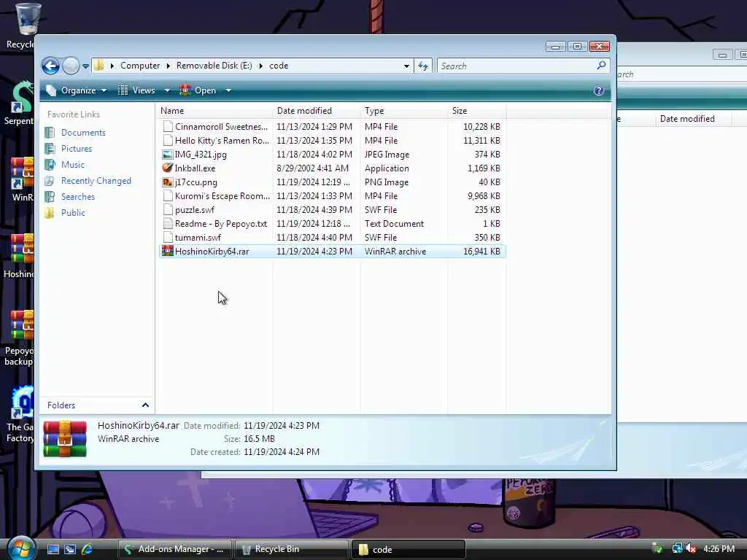The height and width of the screenshot is (560, 747).
Task: Open the Help question mark icon
Action: coord(599,90)
